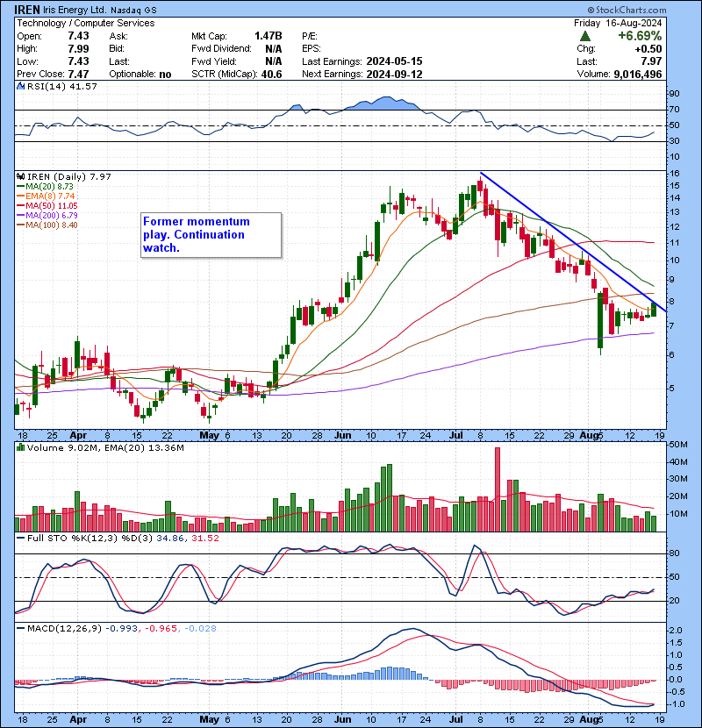Image resolution: width=702 pixels, height=728 pixels.
Task: Click the Fwd Yield label
Action: (x=214, y=61)
